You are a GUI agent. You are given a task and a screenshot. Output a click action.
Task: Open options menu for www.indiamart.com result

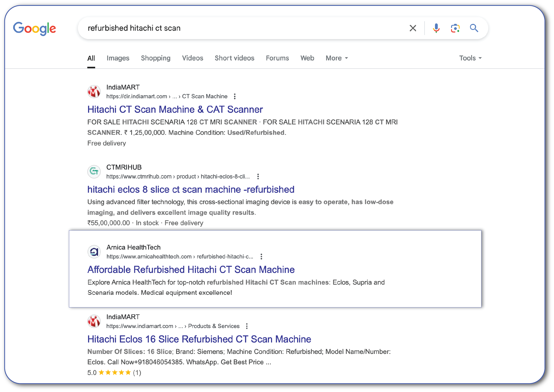point(247,326)
